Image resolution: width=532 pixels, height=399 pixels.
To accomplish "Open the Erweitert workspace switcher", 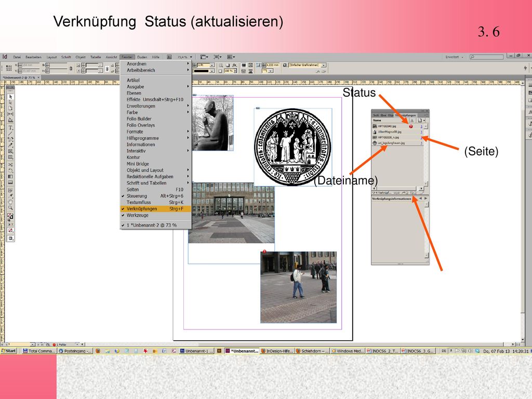I will click(x=454, y=57).
